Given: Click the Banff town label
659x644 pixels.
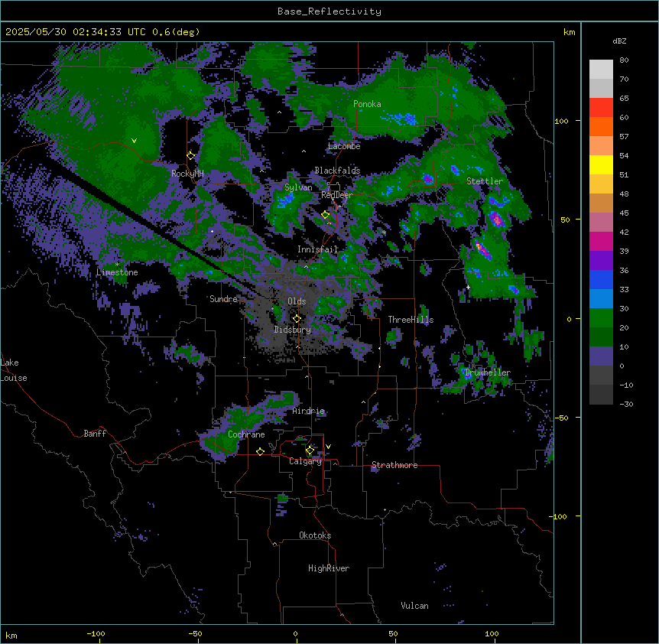Looking at the screenshot, I should coord(95,434).
